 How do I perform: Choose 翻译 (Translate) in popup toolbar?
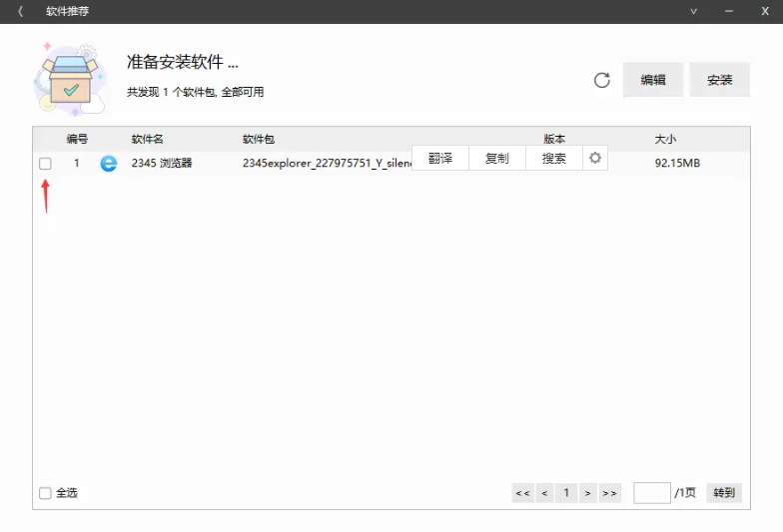tap(440, 158)
